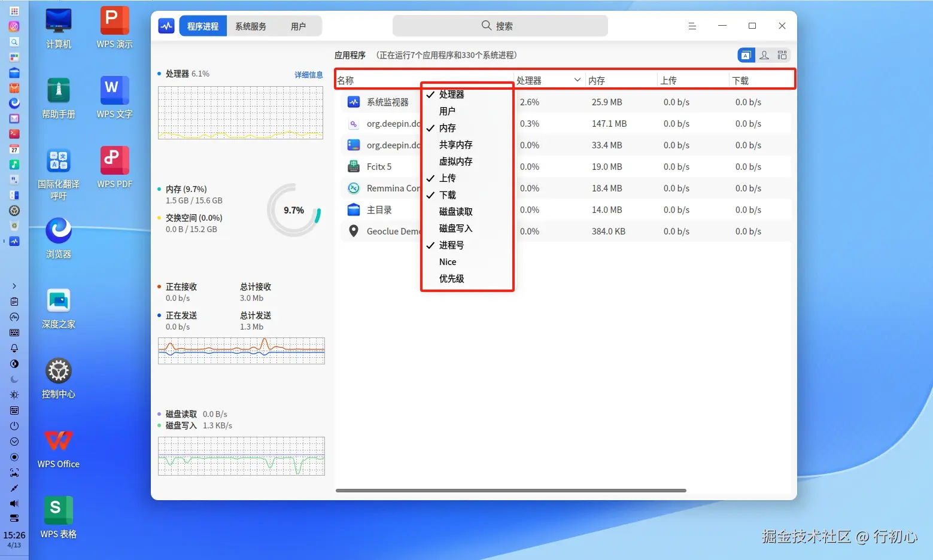Click the horizontal scrollbar below the process list

(511, 491)
